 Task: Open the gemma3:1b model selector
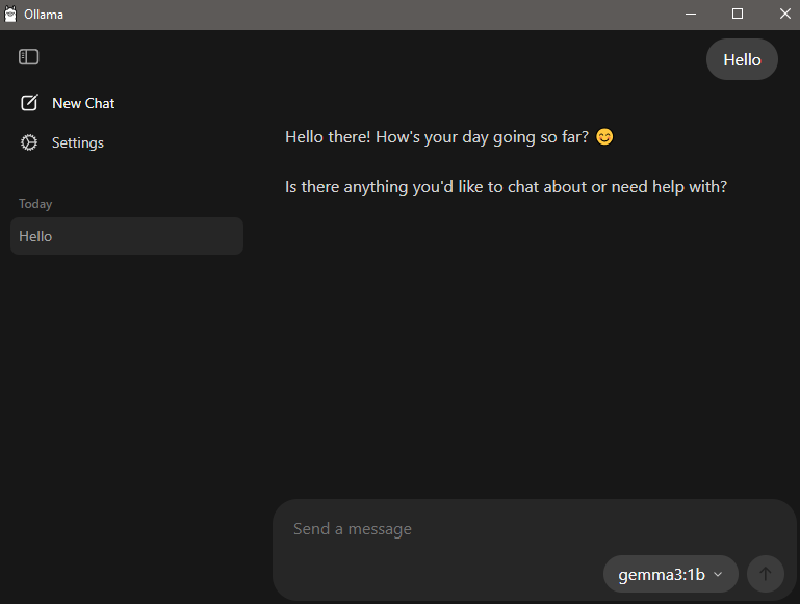coord(670,574)
